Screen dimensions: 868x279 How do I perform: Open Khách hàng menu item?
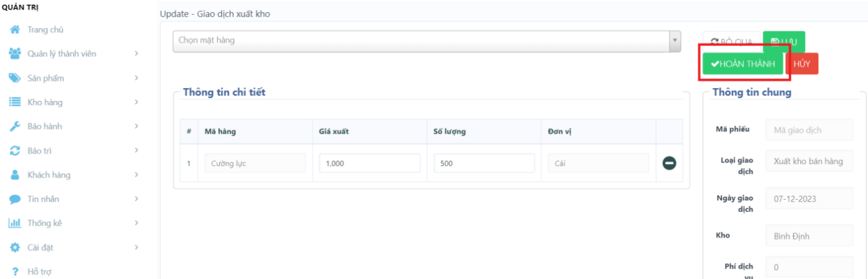[49, 175]
